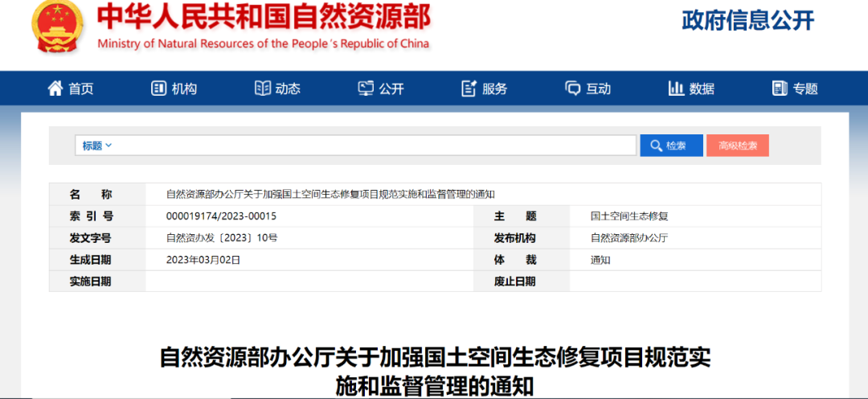Click the document title in 名称 row

330,194
